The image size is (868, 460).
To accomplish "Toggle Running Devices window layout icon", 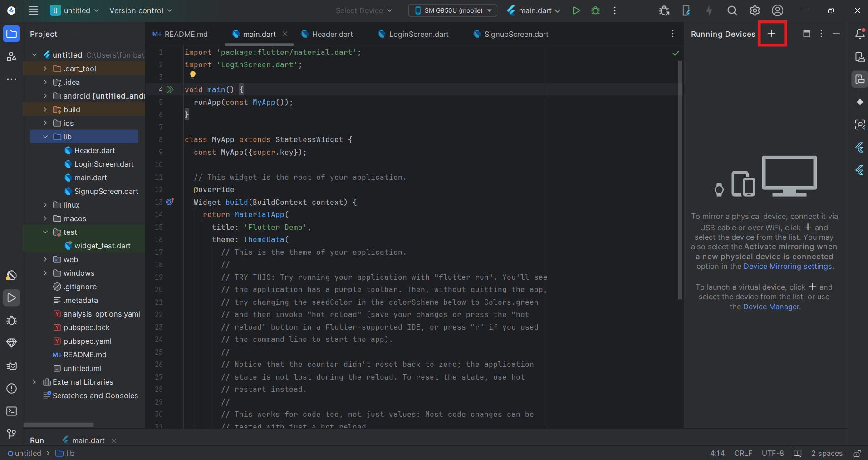I will (806, 34).
